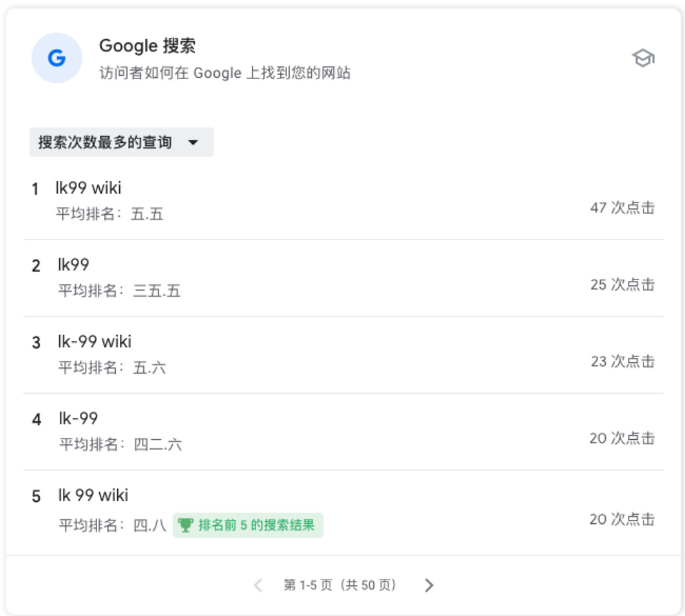Select the 'lk99 wiki' query row

(343, 201)
